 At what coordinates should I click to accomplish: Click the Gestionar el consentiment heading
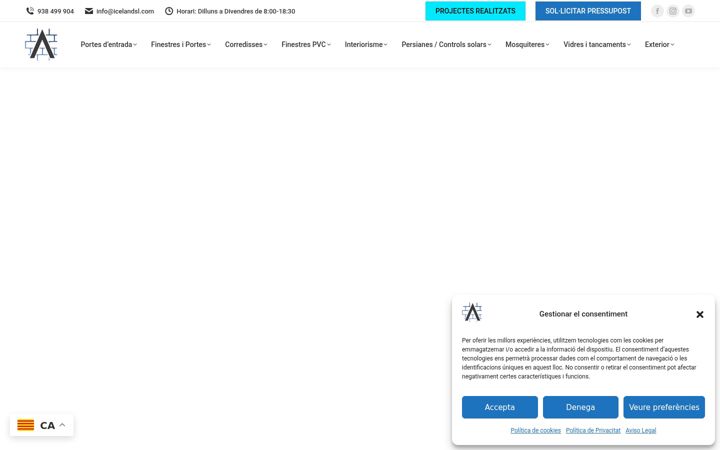point(583,314)
